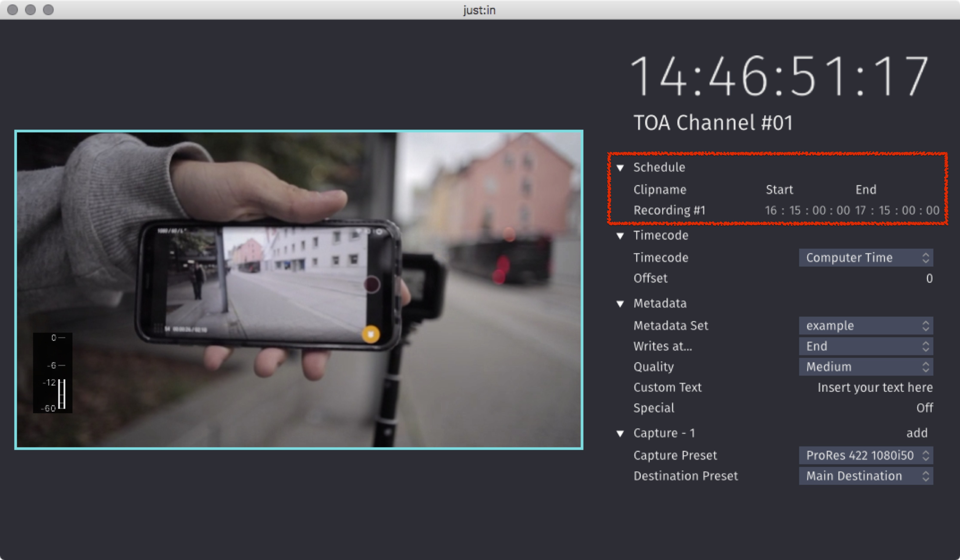Collapse the Schedule section triangle
Viewport: 960px width, 560px height.
[620, 168]
